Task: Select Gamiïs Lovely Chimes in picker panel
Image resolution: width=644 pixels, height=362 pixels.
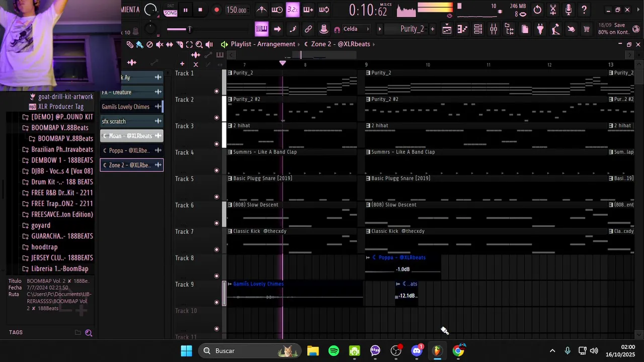Action: pyautogui.click(x=132, y=107)
